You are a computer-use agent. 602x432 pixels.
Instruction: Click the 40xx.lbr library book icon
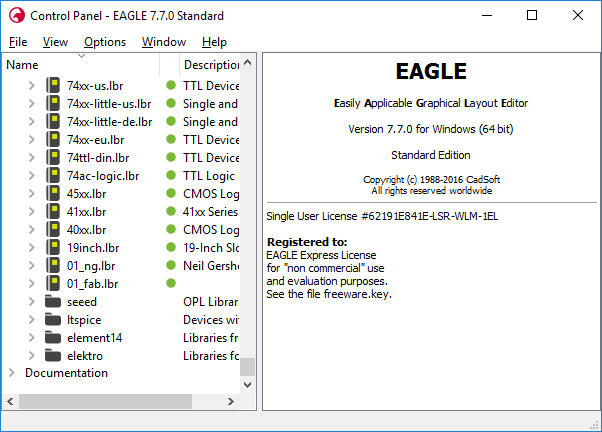pos(53,230)
